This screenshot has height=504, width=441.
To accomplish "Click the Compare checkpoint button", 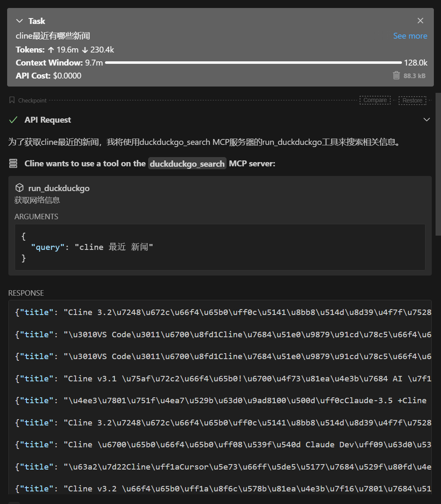I will pyautogui.click(x=375, y=100).
